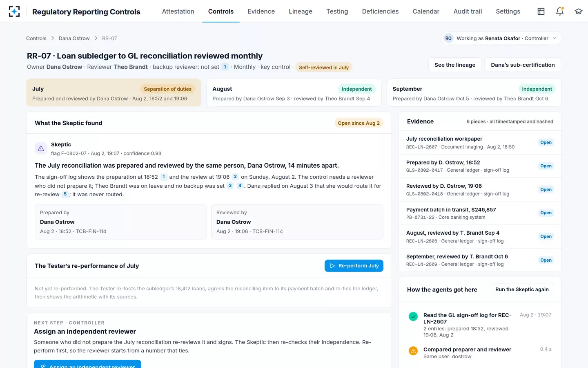The image size is (588, 368).
Task: Open the Testing tab
Action: click(x=337, y=11)
